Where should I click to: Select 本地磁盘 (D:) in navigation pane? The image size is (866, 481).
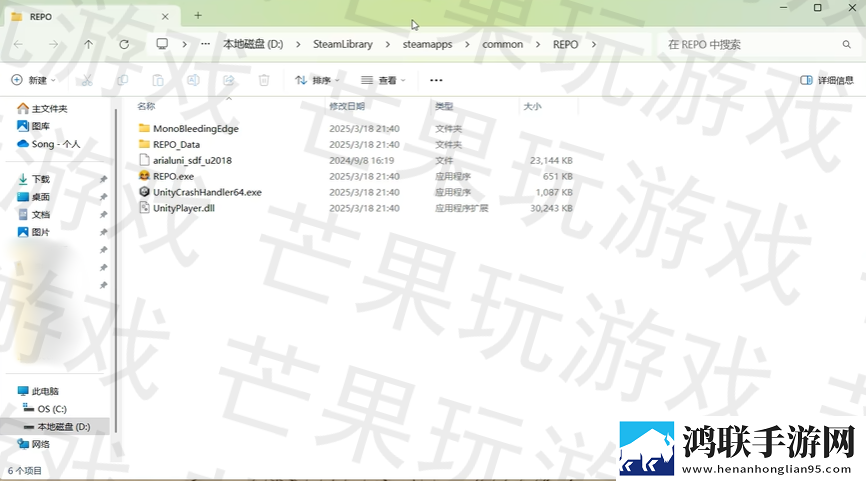(x=57, y=426)
